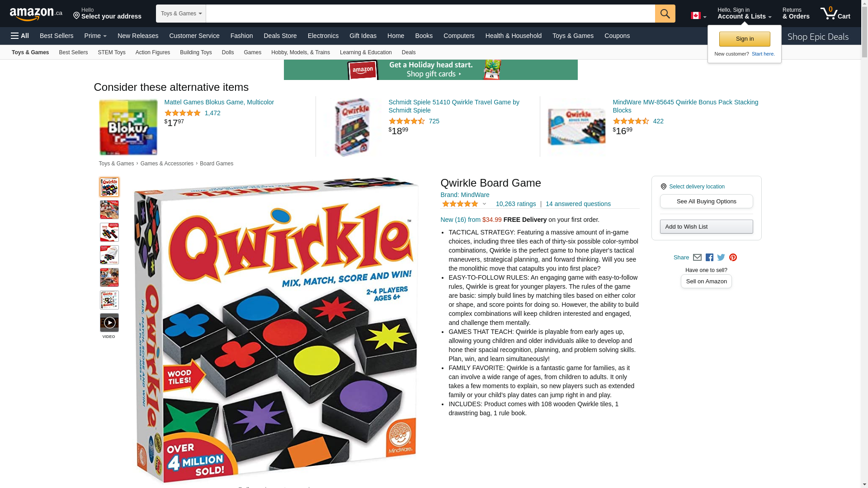The width and height of the screenshot is (868, 488).
Task: Select the Building Toys subcategory tab
Action: pos(196,52)
